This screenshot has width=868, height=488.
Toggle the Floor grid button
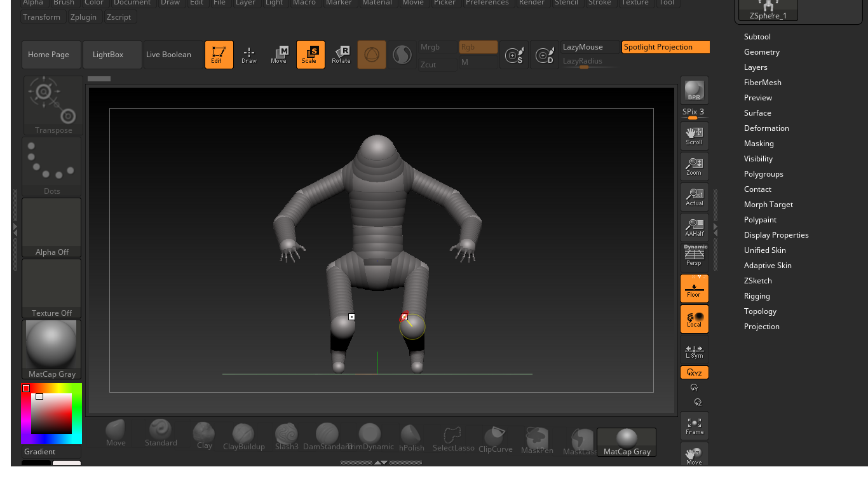tap(694, 288)
